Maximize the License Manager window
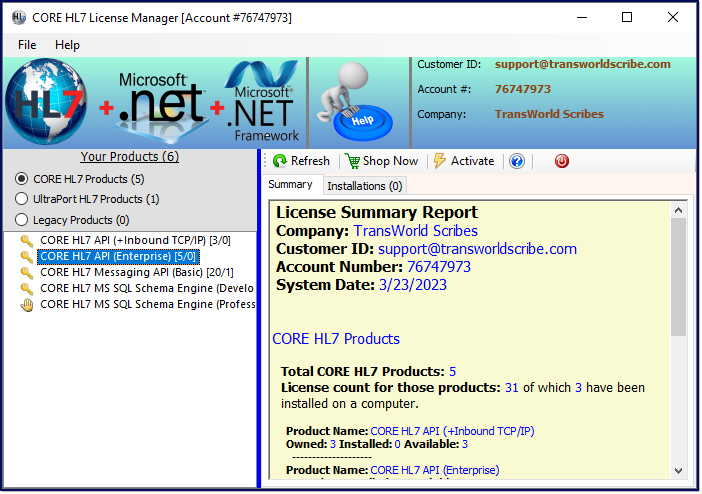This screenshot has height=494, width=702. [627, 17]
